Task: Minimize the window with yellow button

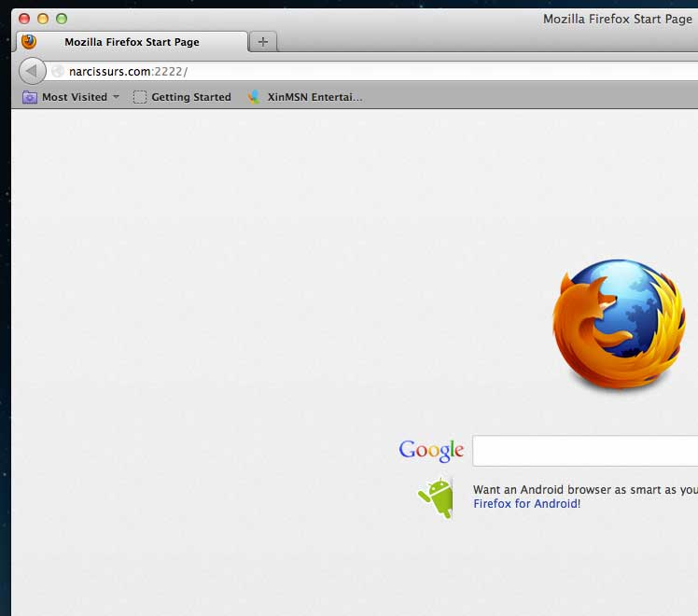Action: point(43,19)
